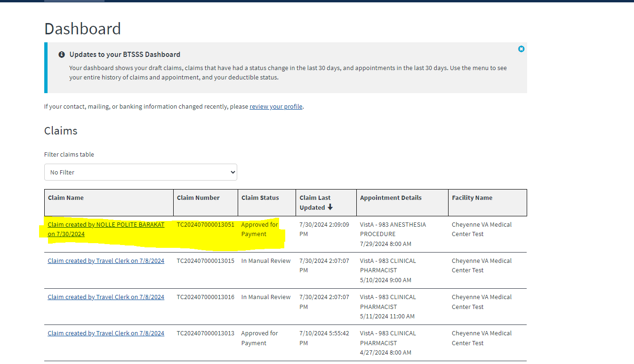Click the claim number TC202407000013051 cell
Screen dimensions: 634x364
205,225
